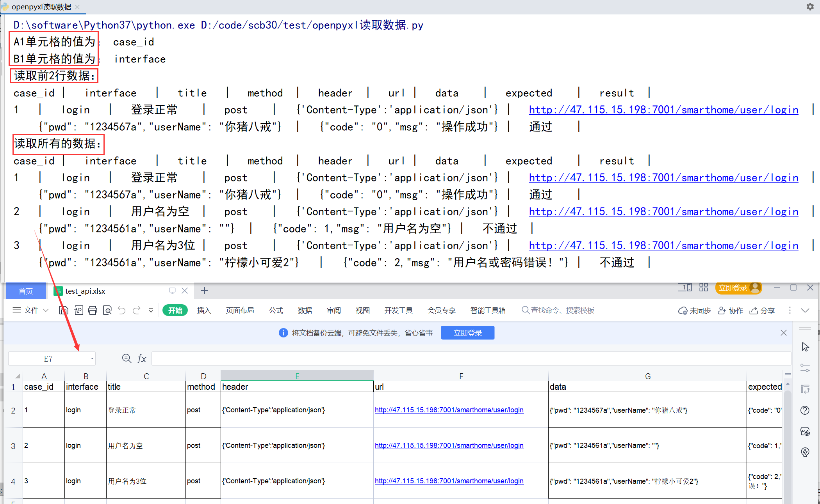Click the help question-mark icon in sidebar
Image resolution: width=820 pixels, height=504 pixels.
[805, 410]
